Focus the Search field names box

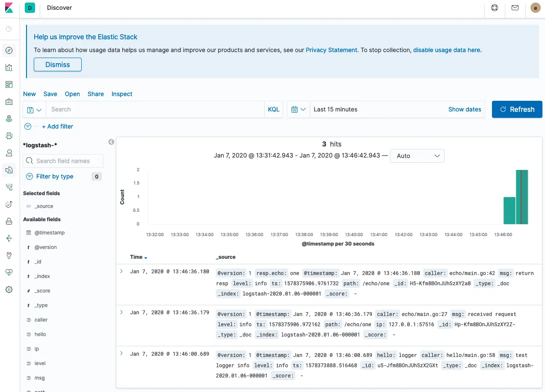[x=63, y=161]
